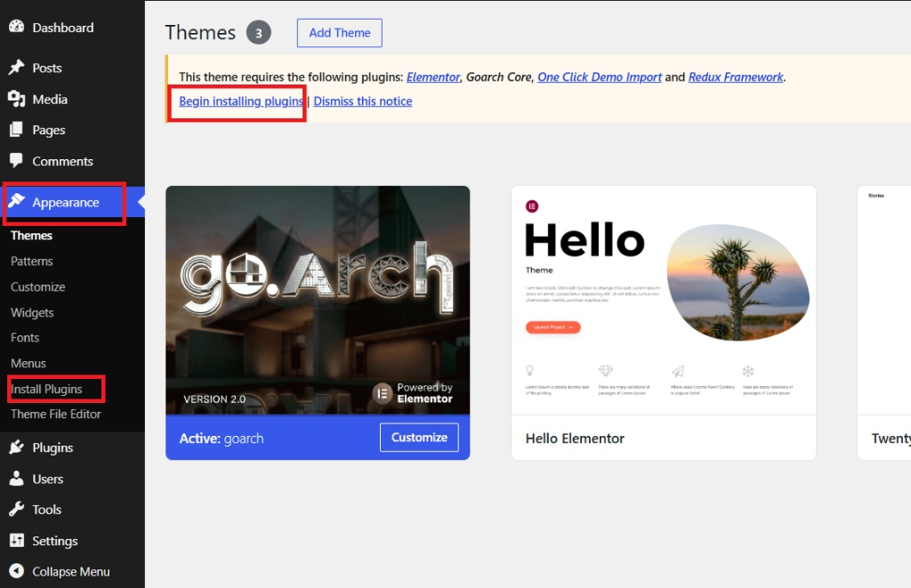
Task: Select the Hello Elementor theme thumbnail
Action: (664, 301)
